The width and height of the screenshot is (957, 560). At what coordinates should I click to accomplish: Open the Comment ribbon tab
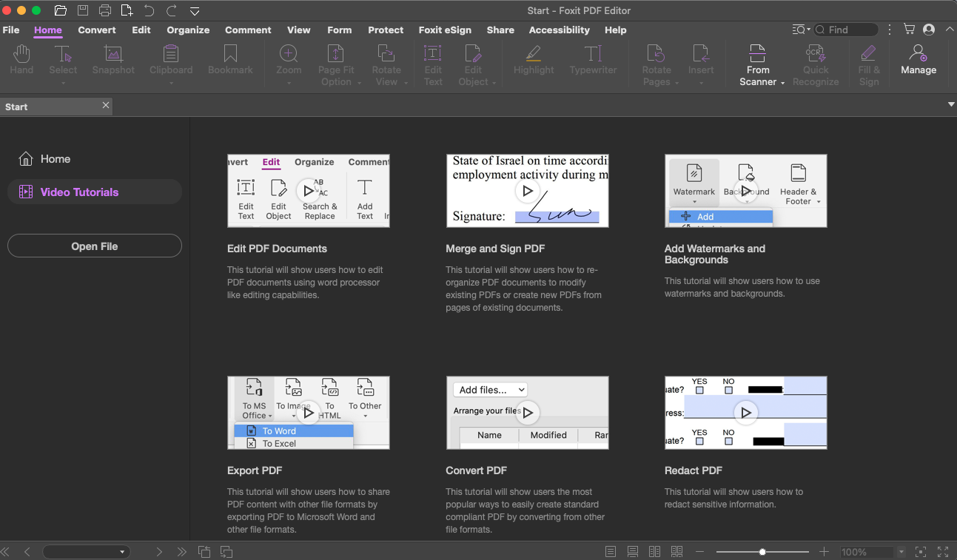coord(248,30)
